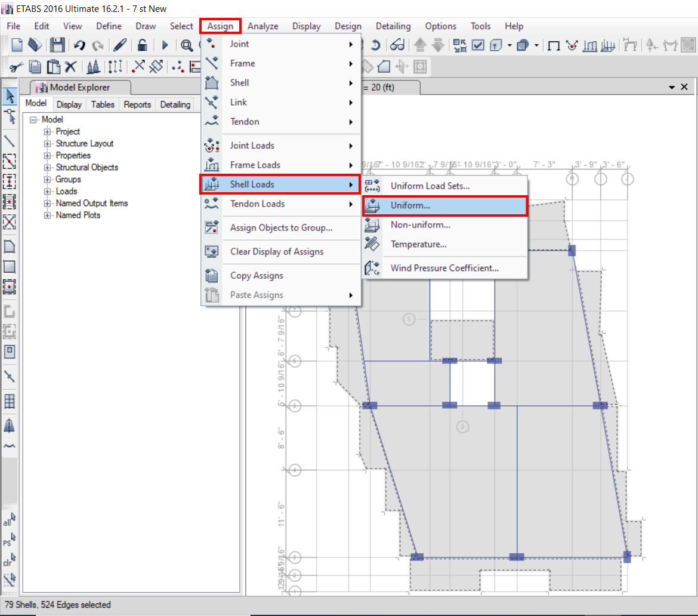Click the lock/unlock model padlock icon
This screenshot has height=616, width=698.
click(142, 45)
